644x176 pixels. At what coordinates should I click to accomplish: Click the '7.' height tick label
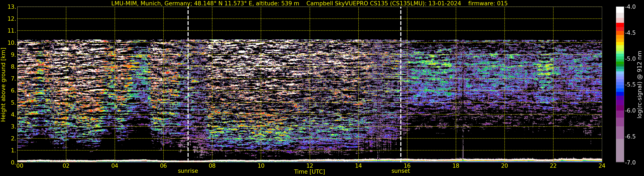tap(13, 79)
